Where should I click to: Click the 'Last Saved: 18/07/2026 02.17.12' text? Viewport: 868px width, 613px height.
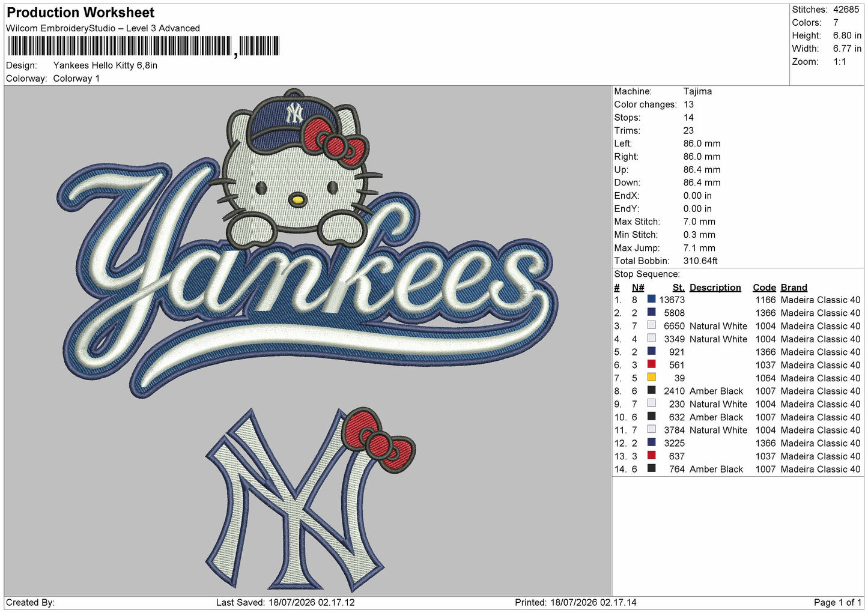tap(285, 602)
